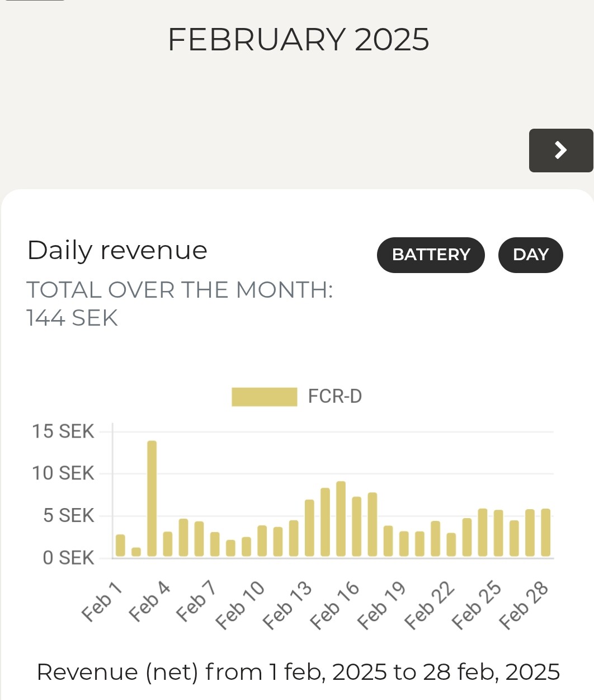Toggle the BATTERY filter pill

(x=431, y=255)
